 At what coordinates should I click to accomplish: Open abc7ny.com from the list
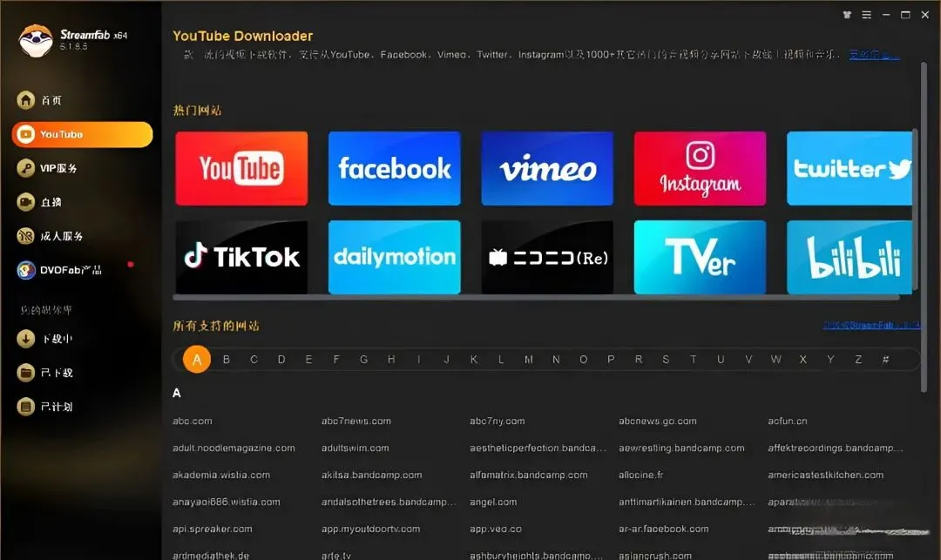tap(497, 421)
